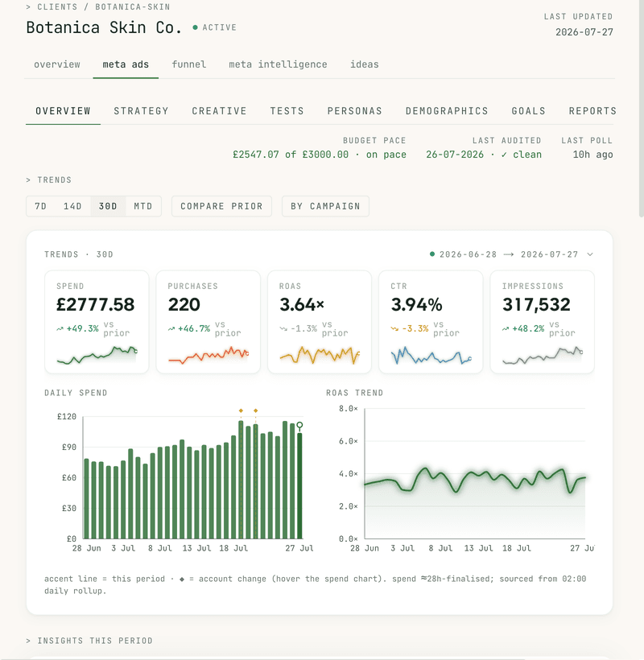Select the OVERVIEW sub-tab

tap(63, 111)
